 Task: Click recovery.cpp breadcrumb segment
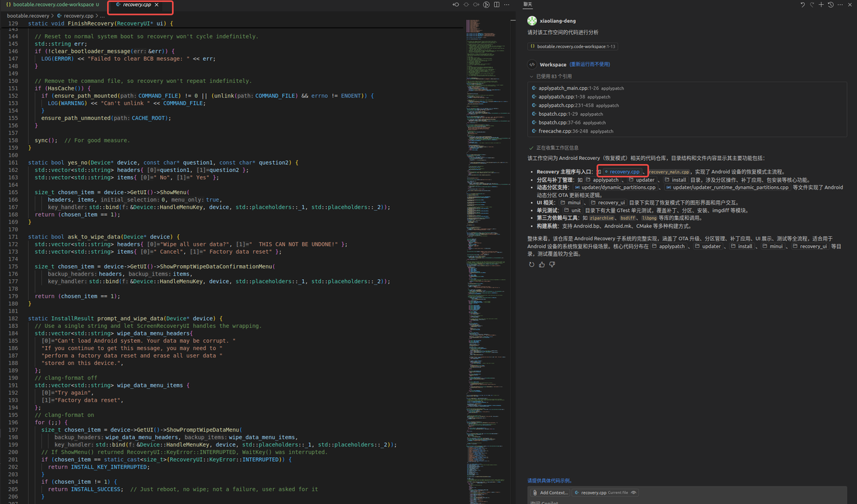tap(75, 15)
